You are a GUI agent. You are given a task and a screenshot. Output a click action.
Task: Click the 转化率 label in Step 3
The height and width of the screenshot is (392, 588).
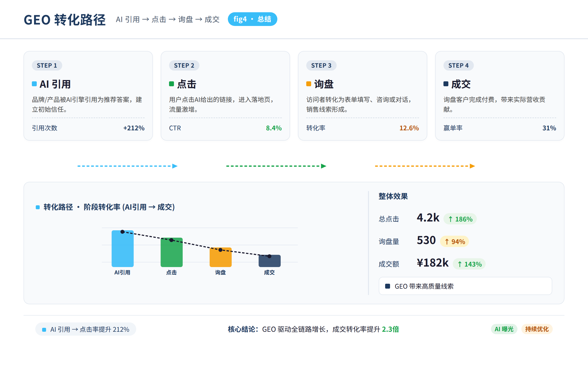pyautogui.click(x=316, y=128)
